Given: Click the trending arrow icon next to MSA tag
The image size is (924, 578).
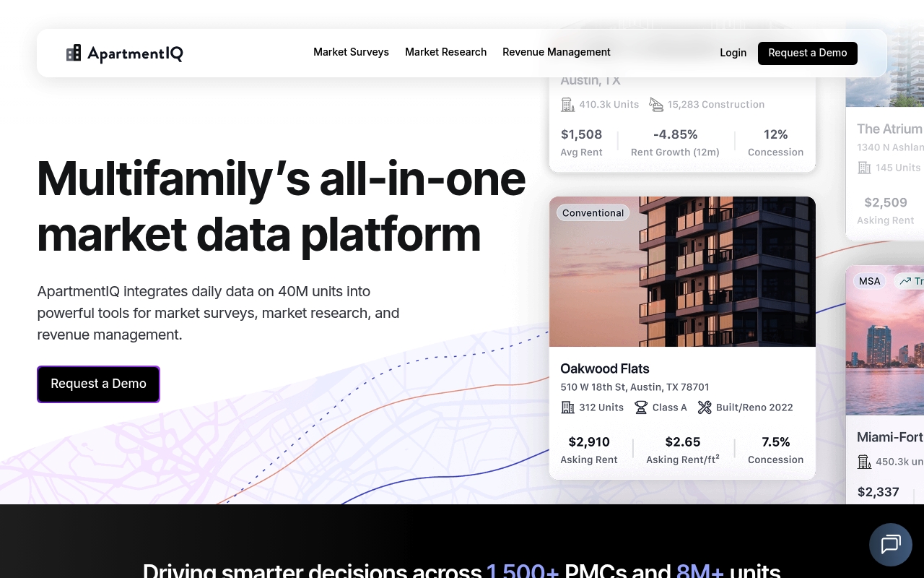Looking at the screenshot, I should pyautogui.click(x=905, y=281).
